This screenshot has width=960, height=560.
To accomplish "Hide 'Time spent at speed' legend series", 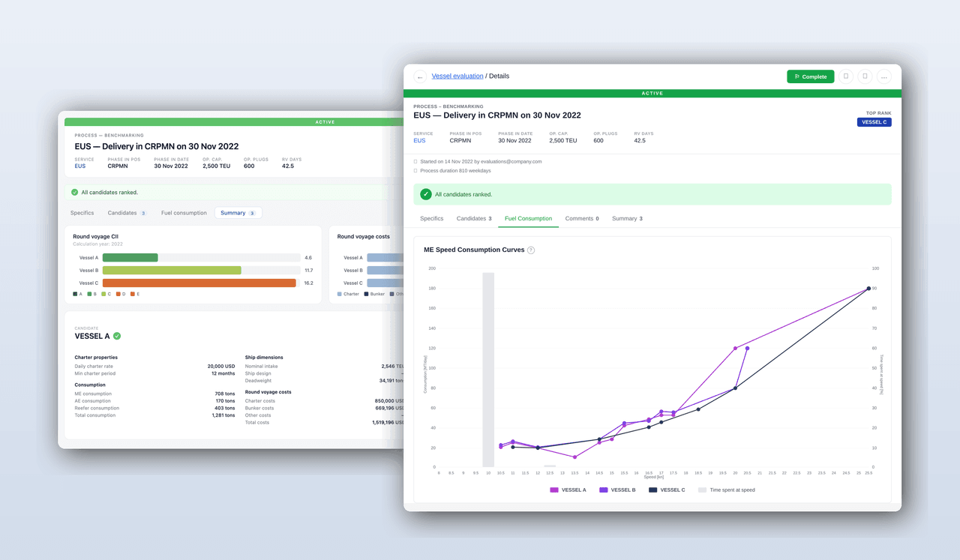I will tap(726, 490).
